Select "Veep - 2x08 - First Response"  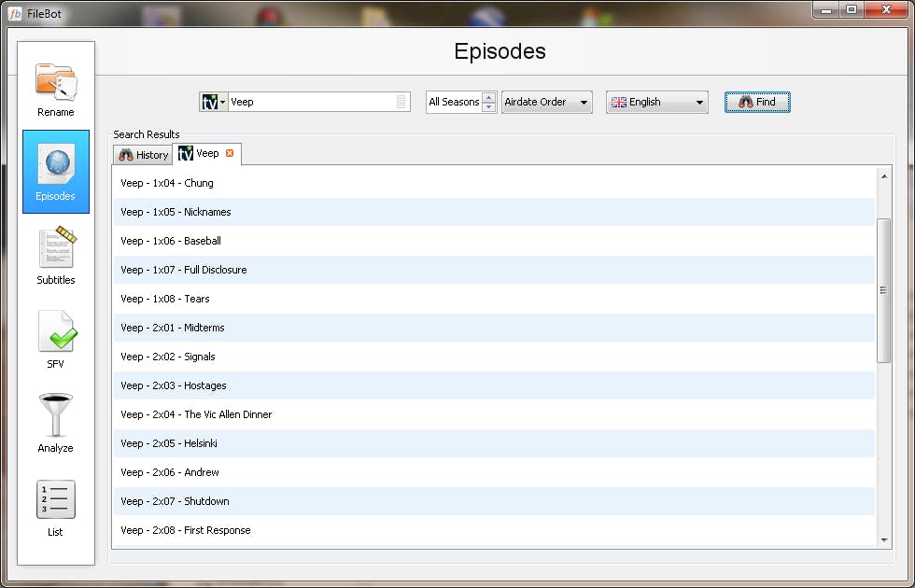(x=494, y=530)
